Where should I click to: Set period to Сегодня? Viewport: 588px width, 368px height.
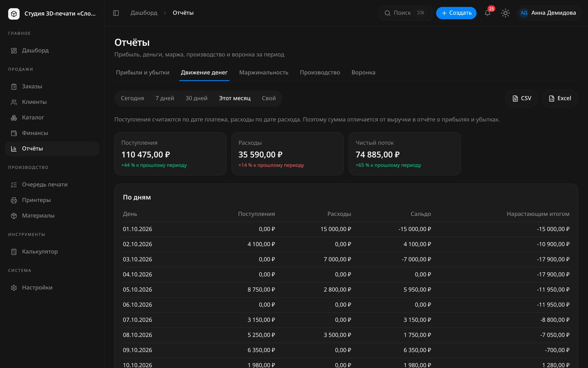point(133,98)
